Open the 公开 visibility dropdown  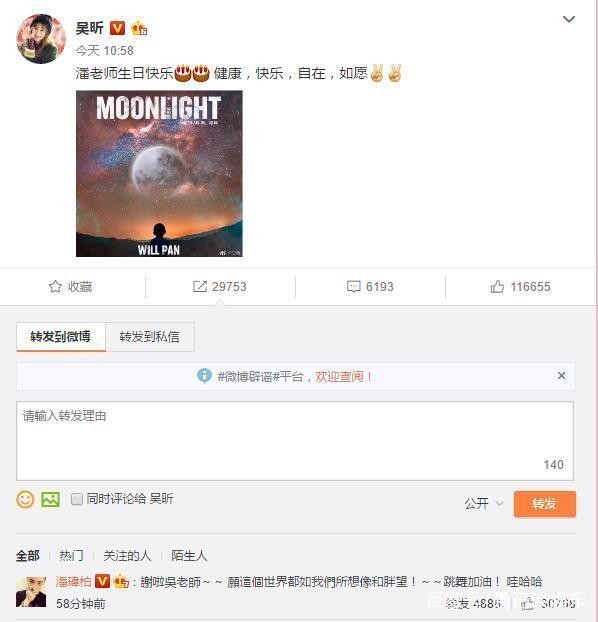(484, 504)
